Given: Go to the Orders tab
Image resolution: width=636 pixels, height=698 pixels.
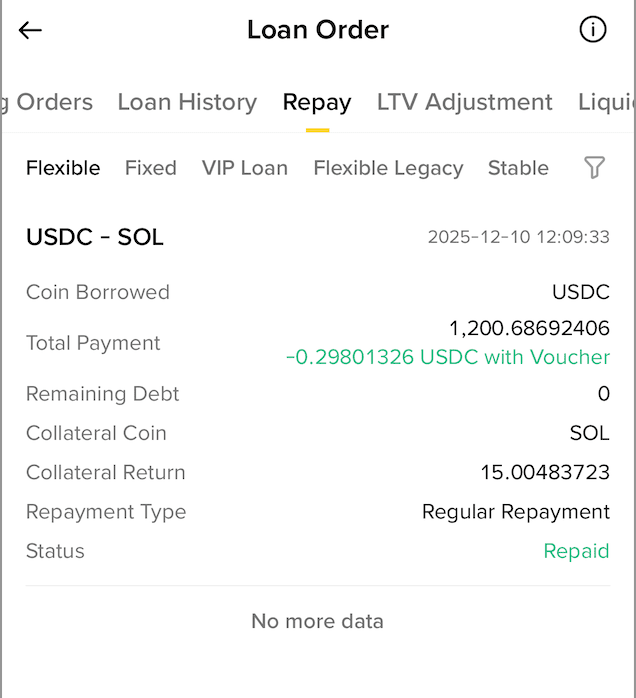Looking at the screenshot, I should pos(52,102).
